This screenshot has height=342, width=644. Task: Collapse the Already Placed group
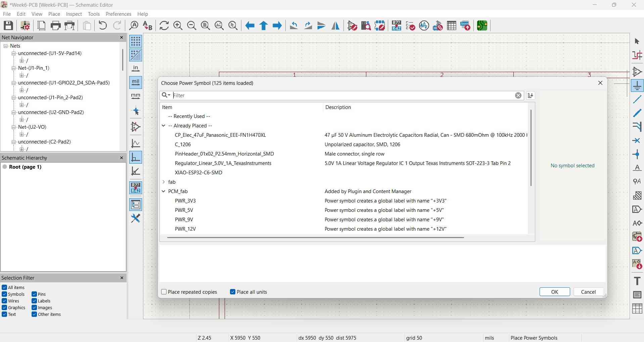(x=164, y=126)
